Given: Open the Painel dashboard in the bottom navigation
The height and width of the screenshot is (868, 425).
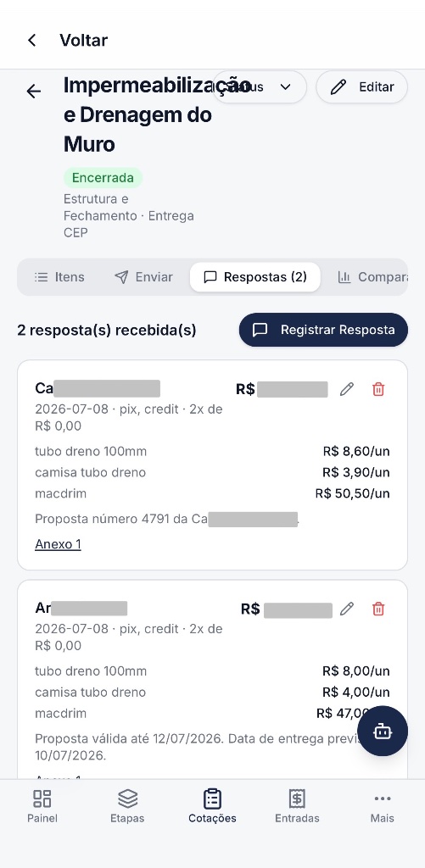Looking at the screenshot, I should (42, 806).
